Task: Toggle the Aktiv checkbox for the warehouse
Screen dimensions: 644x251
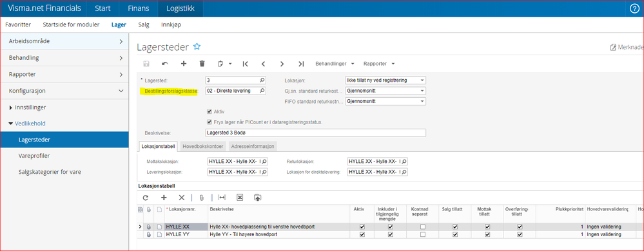Action: pos(210,111)
